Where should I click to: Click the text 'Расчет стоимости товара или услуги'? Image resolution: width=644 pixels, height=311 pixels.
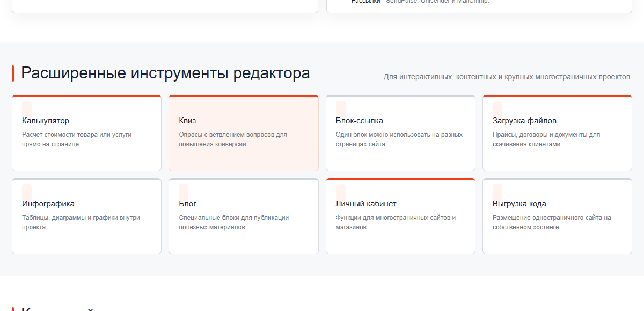click(x=77, y=135)
